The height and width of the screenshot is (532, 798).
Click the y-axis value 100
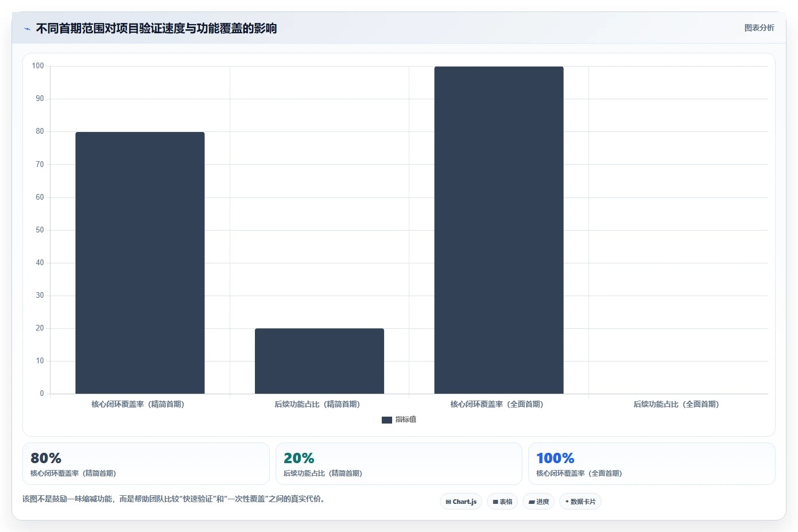click(x=38, y=66)
